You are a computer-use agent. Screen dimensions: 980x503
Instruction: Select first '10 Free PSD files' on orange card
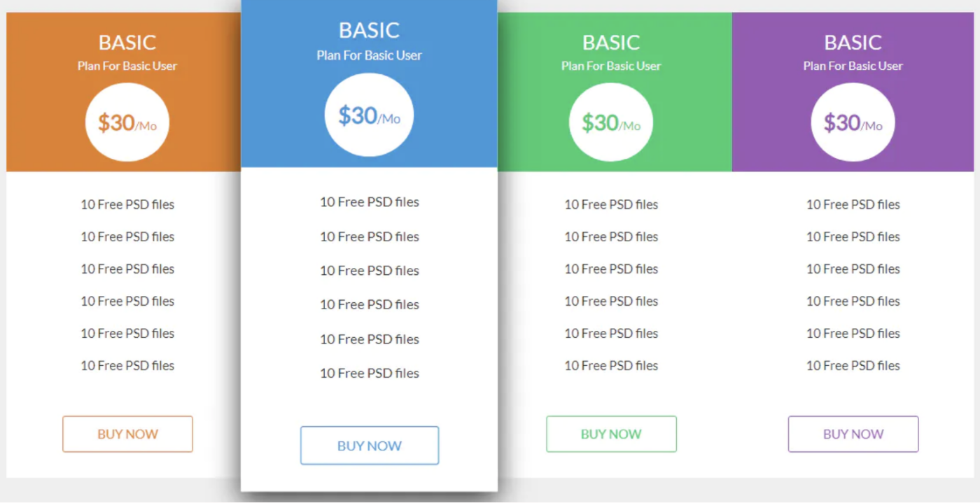[127, 204]
